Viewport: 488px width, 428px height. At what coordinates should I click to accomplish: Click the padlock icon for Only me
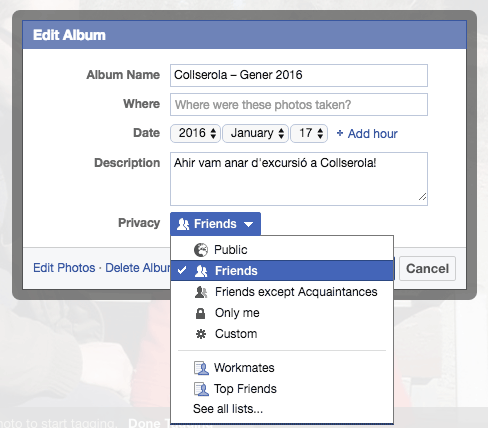pos(200,313)
